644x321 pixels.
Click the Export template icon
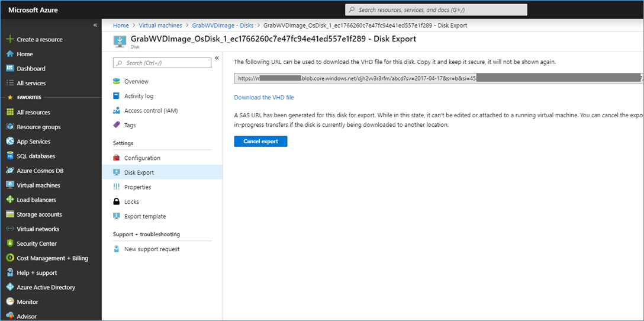click(117, 216)
